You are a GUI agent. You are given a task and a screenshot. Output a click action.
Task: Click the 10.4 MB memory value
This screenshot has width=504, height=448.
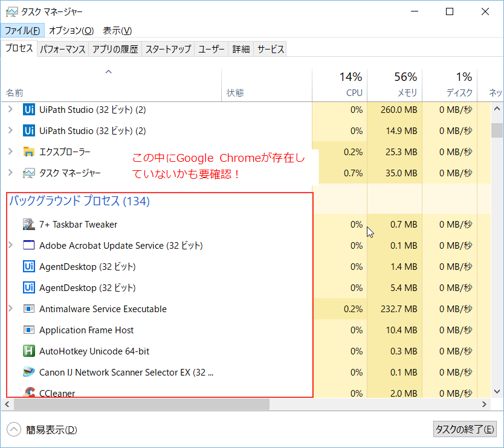click(x=401, y=330)
